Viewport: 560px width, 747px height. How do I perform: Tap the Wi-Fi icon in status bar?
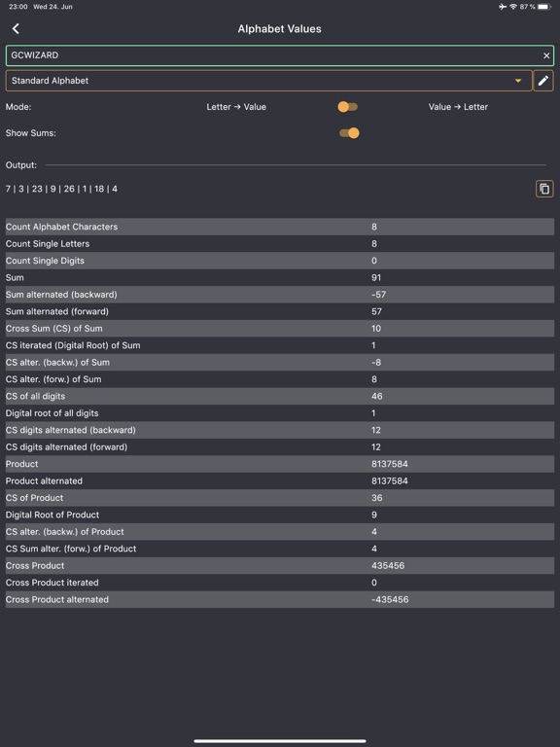(x=513, y=7)
